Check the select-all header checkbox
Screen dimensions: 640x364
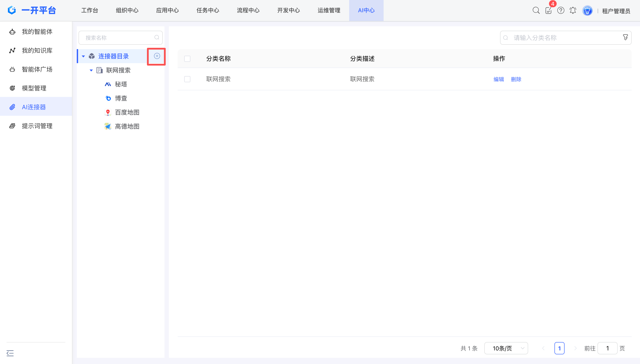click(x=187, y=59)
